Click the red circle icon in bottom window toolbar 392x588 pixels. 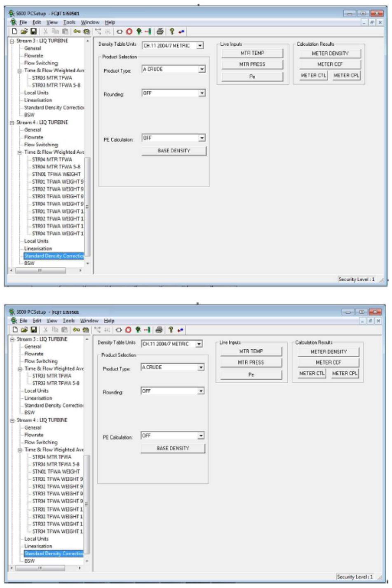(128, 329)
